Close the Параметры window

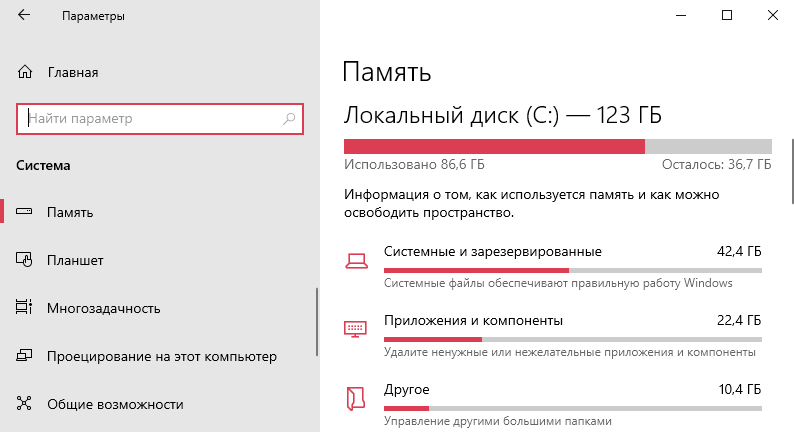pyautogui.click(x=772, y=15)
